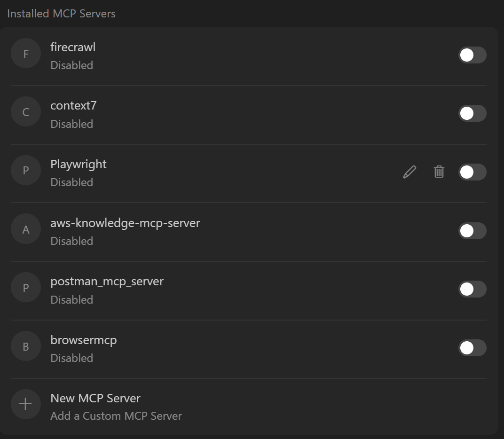
Task: Enable the aws-knowledge-mcp-server toggle
Action: [472, 231]
